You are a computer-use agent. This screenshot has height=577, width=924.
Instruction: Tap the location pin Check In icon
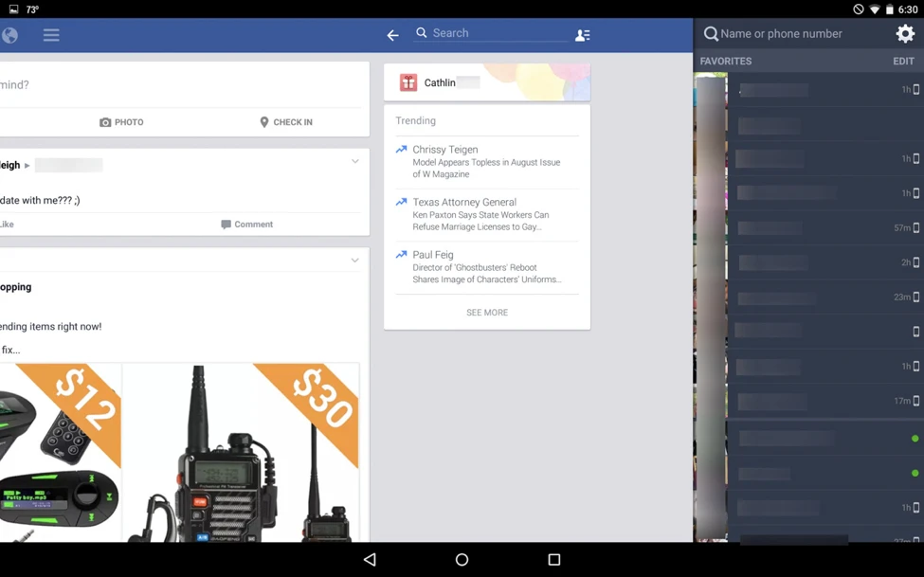263,121
